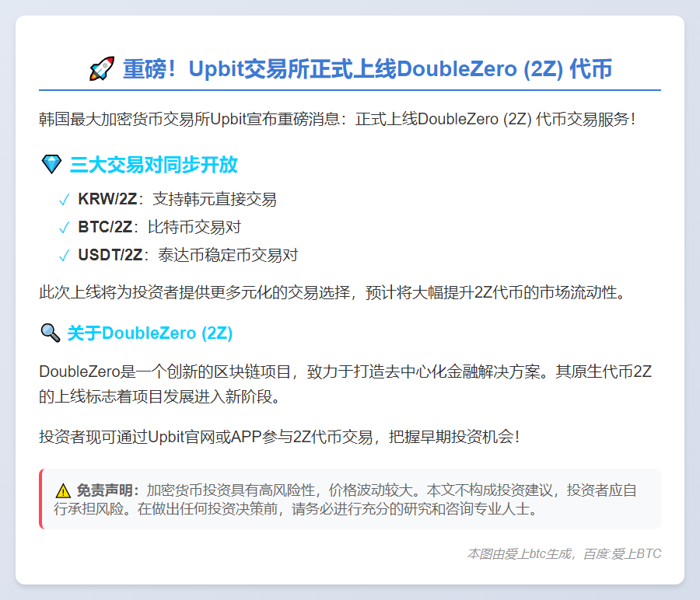Expand the 三大交易对同步开放 section
This screenshot has width=700, height=600.
click(x=154, y=165)
